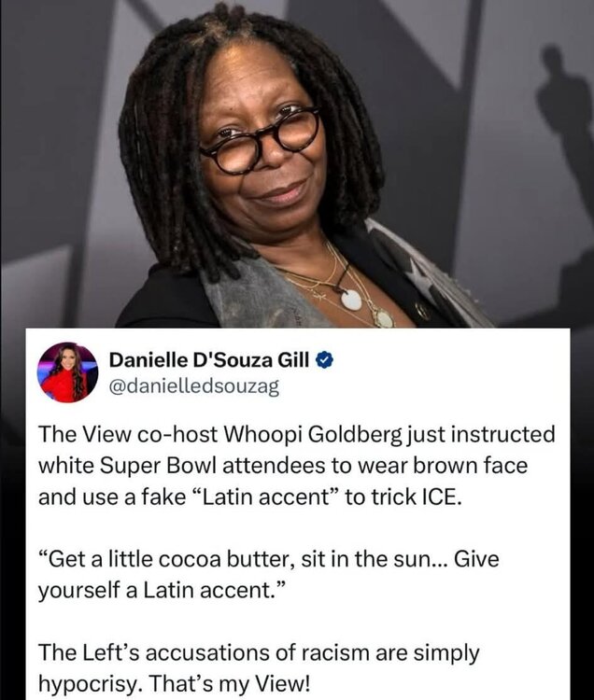Click the gold necklace pendant in photo
The image size is (594, 700).
(x=383, y=319)
